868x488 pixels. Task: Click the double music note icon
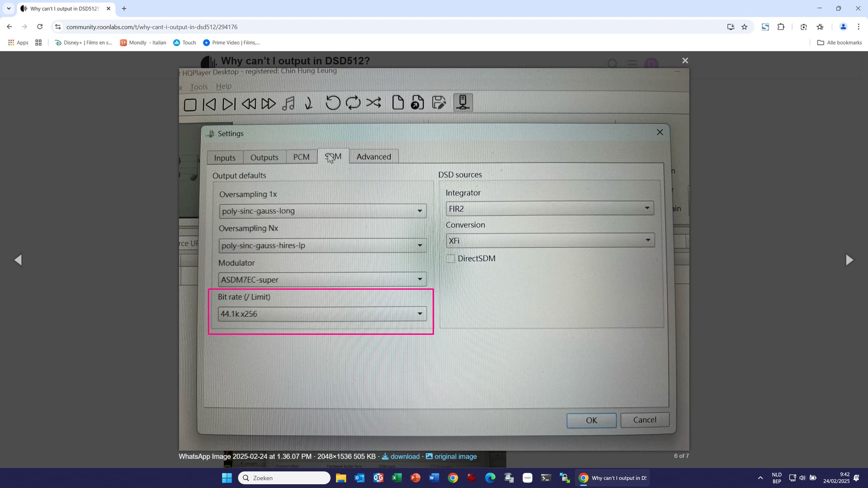tap(288, 103)
